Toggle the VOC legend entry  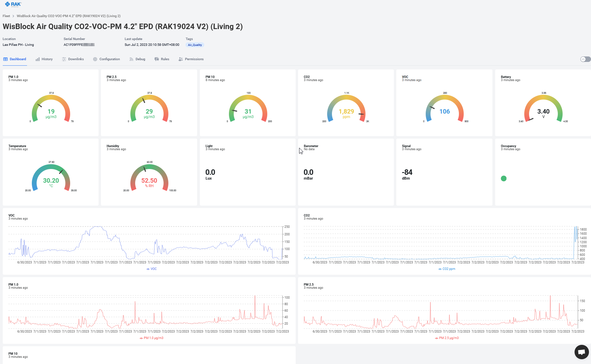pos(152,269)
